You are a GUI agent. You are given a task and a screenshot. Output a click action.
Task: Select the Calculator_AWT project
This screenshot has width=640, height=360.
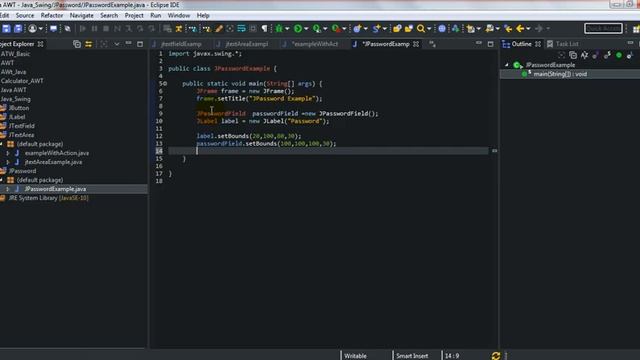pos(22,81)
